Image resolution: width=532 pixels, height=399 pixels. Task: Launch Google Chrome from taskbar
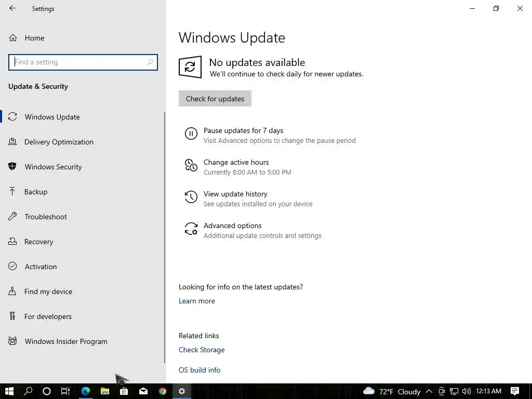163,391
